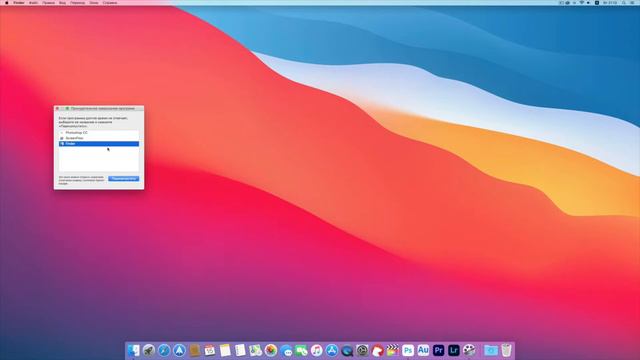Image resolution: width=640 pixels, height=360 pixels.
Task: Open the yellow Notes app in the Dock
Action: coord(225,350)
